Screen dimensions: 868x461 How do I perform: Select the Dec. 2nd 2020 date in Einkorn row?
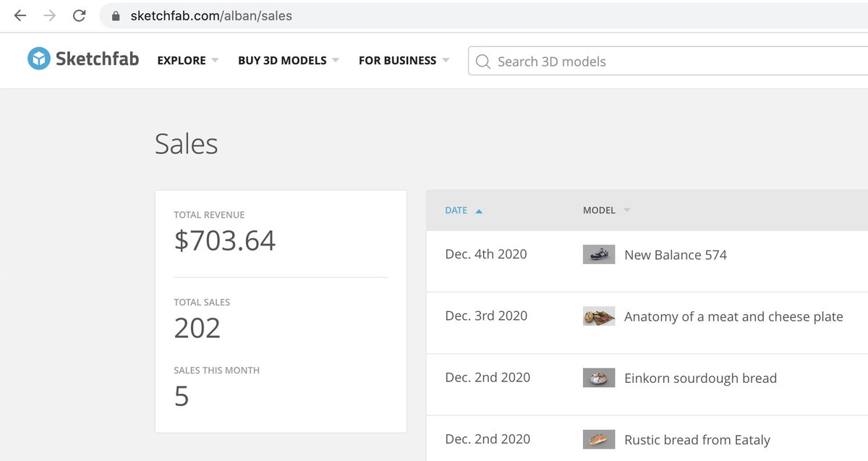(x=488, y=377)
